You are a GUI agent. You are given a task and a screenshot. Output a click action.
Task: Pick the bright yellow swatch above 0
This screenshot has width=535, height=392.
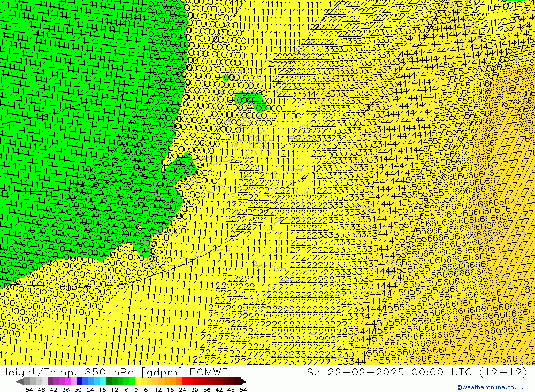tap(137, 381)
